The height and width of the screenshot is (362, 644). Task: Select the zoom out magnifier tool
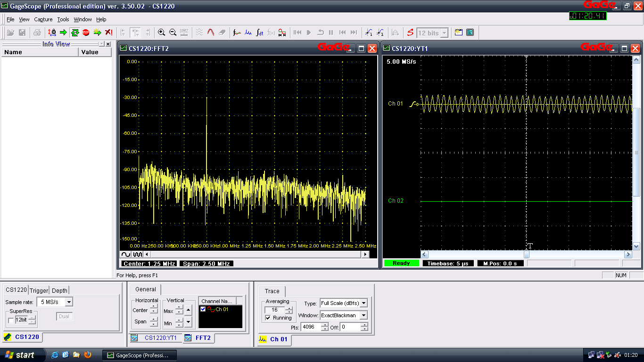click(173, 33)
